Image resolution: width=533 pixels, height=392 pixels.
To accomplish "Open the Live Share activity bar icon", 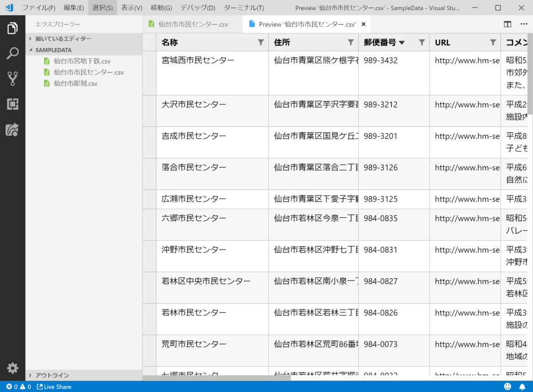I will point(12,129).
